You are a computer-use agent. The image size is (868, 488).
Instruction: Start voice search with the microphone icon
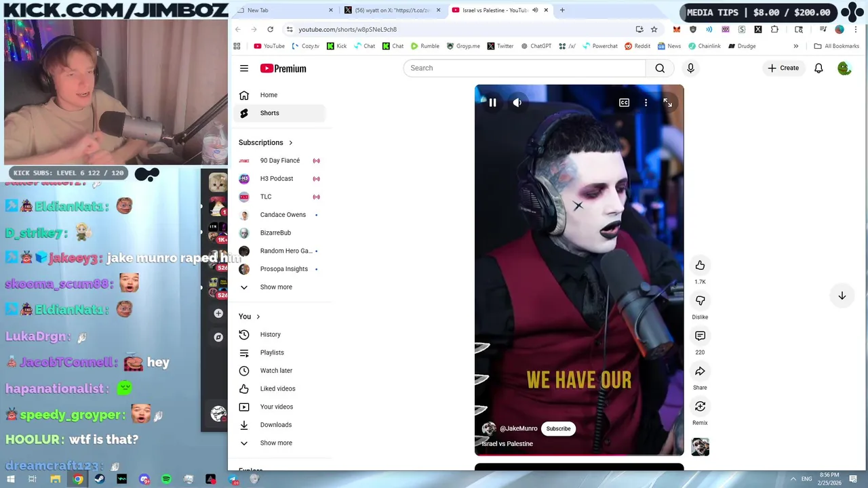coord(690,68)
